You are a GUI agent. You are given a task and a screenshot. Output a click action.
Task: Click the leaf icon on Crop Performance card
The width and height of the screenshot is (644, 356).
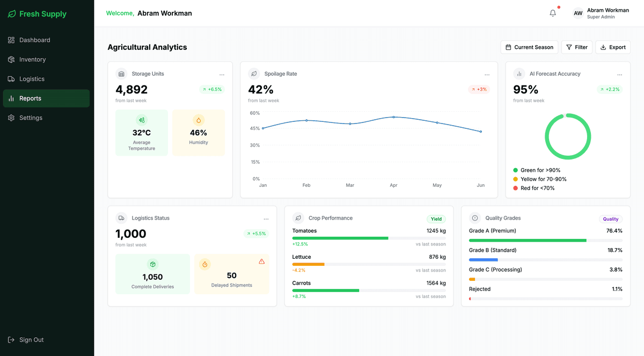[298, 218]
